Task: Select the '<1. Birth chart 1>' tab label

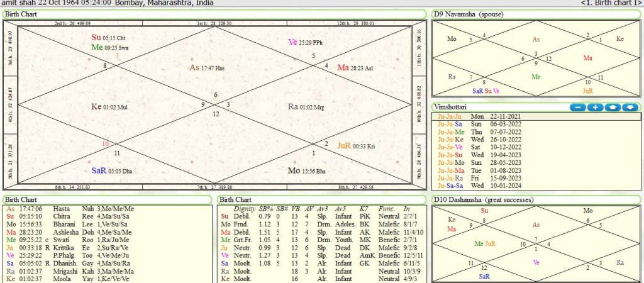Action: coord(610,3)
